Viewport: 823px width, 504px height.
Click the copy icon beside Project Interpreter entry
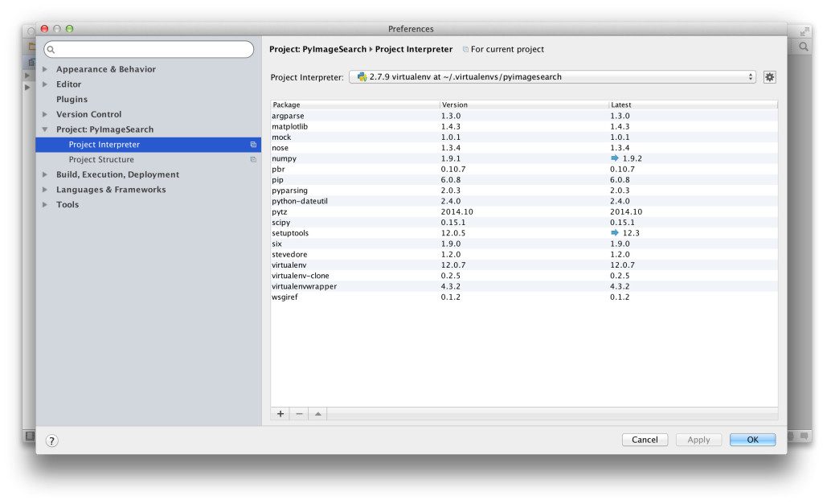pos(254,144)
